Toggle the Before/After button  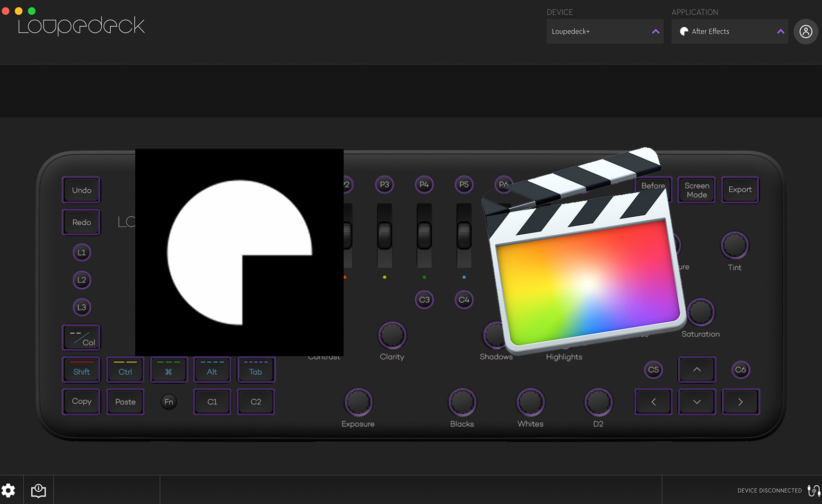tap(653, 186)
